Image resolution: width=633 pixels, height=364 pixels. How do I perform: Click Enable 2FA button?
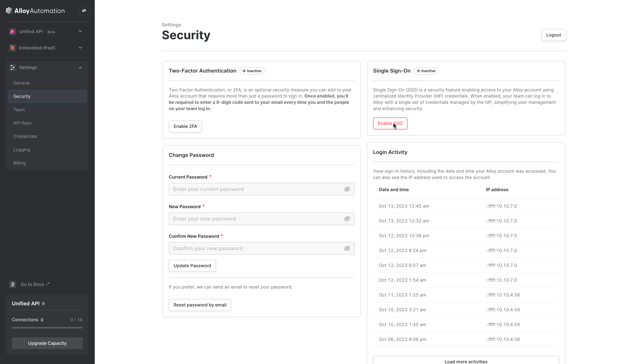185,126
